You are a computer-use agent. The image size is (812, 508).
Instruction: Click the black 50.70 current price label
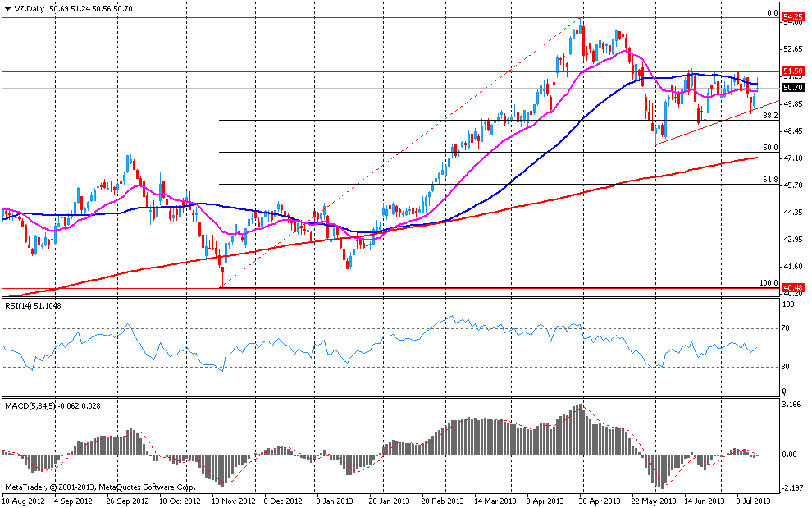(x=793, y=88)
